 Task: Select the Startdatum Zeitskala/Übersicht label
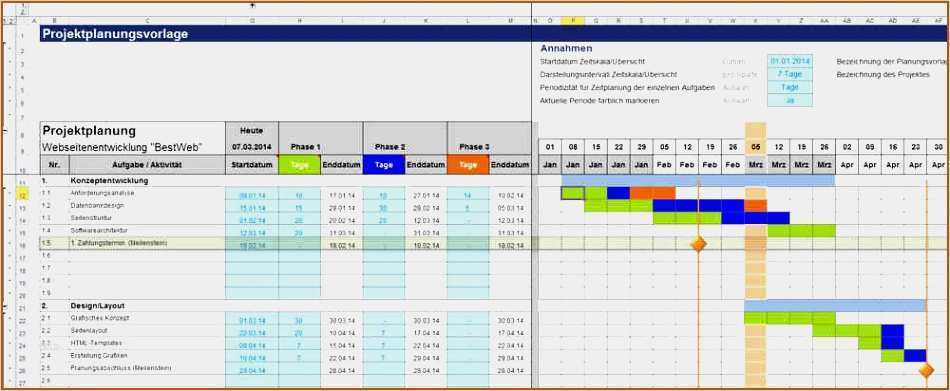tap(592, 61)
